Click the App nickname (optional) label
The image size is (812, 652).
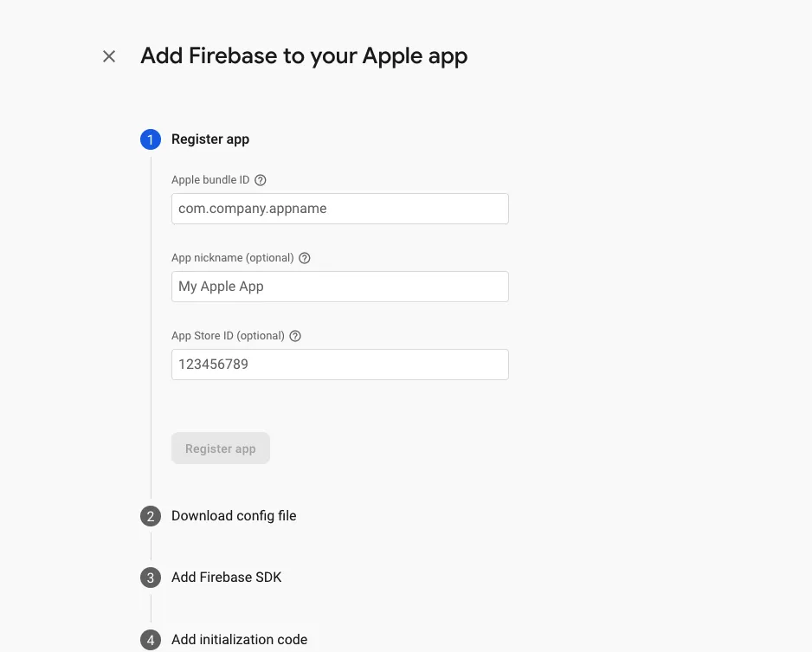(233, 258)
